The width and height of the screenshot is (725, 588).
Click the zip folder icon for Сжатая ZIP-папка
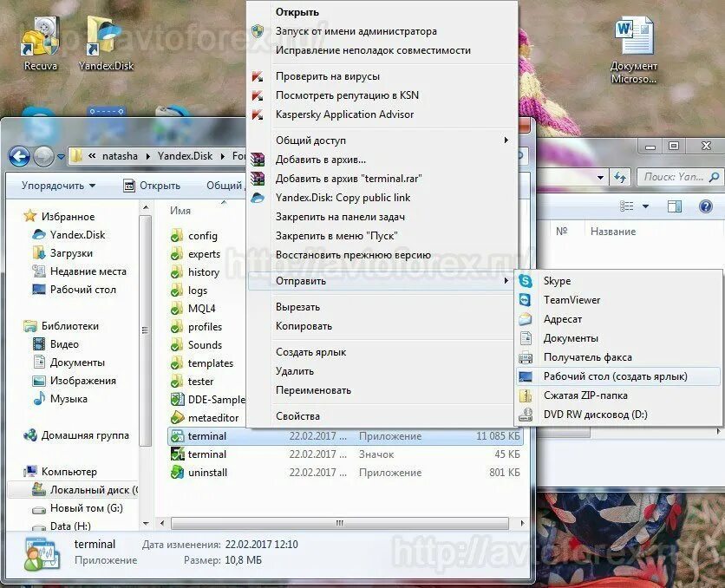526,395
